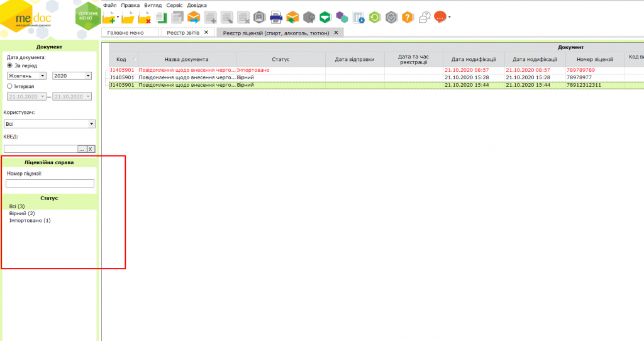644x341 pixels.
Task: Click the folder icon with red X
Action: point(144,17)
